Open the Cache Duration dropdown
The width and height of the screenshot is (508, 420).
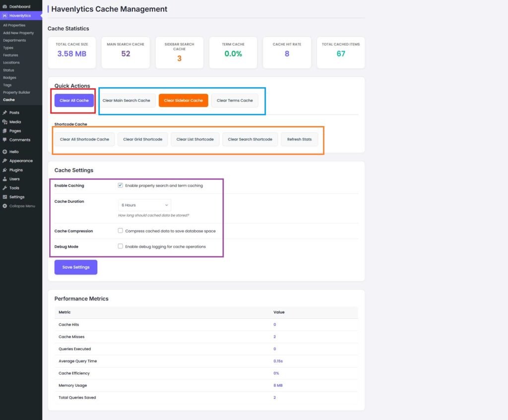point(144,205)
